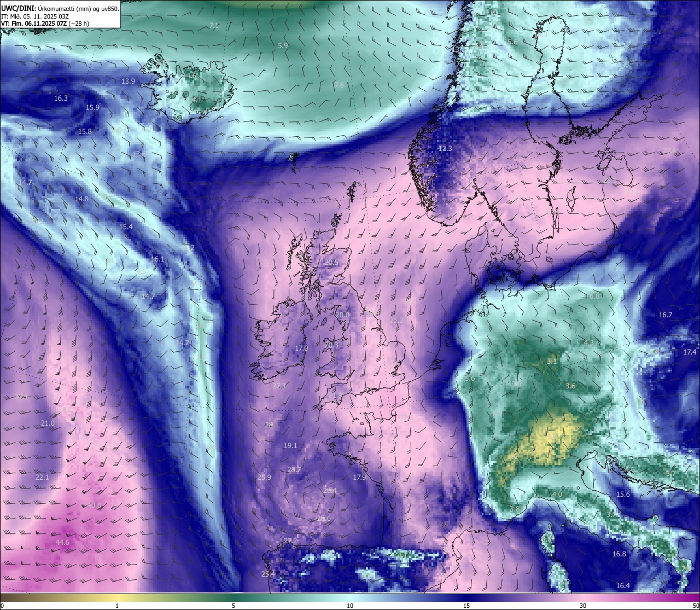Click the colour scale tick label 30
The width and height of the screenshot is (700, 610).
coord(583,606)
